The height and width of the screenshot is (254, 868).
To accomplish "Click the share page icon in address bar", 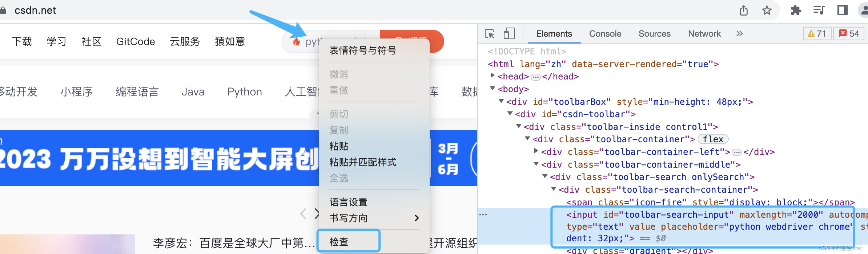I will (744, 10).
